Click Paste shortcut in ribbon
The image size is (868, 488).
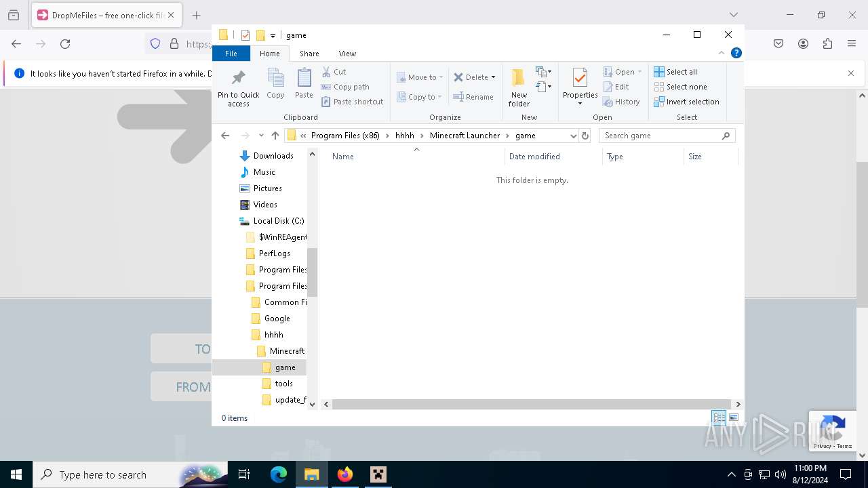(x=353, y=102)
